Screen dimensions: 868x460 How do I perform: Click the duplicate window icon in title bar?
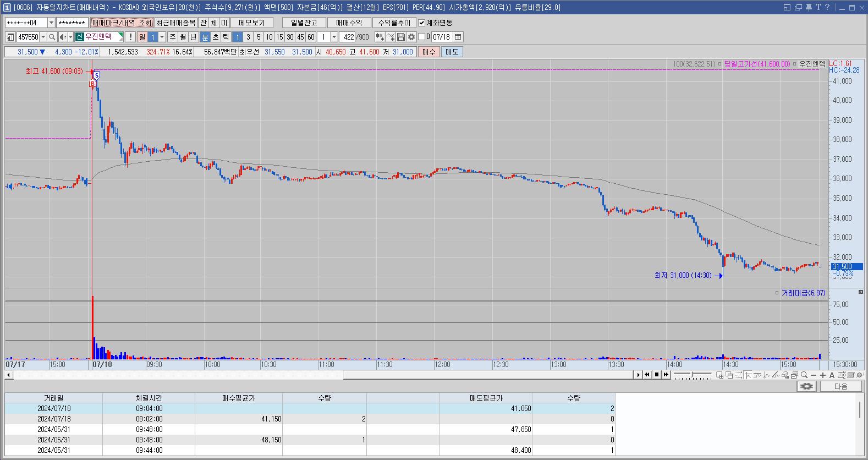tap(798, 7)
